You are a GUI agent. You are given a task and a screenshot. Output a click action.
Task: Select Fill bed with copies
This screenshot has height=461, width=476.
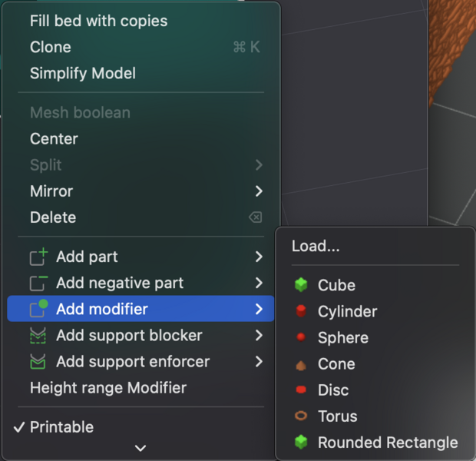click(x=98, y=21)
